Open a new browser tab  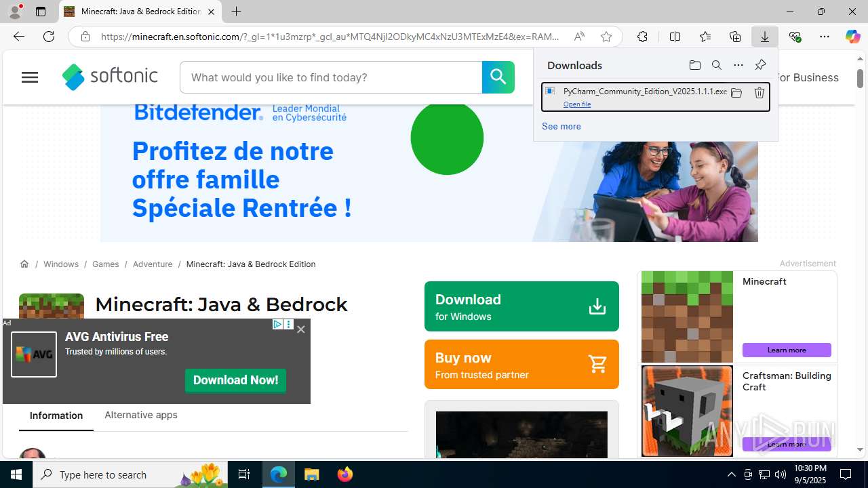click(236, 12)
